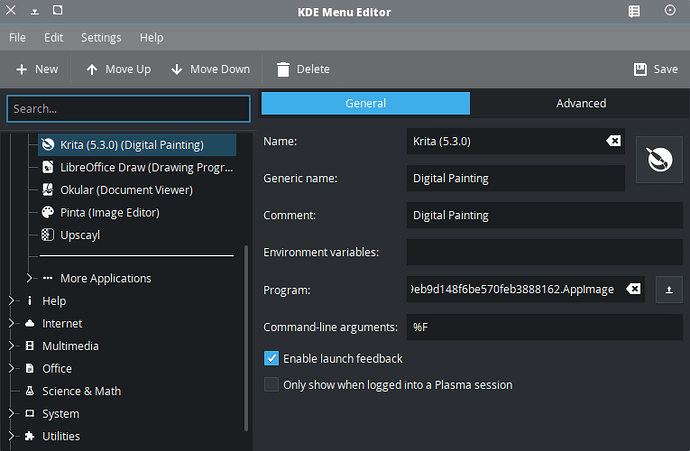Click the Science & Math flask icon

click(x=29, y=391)
